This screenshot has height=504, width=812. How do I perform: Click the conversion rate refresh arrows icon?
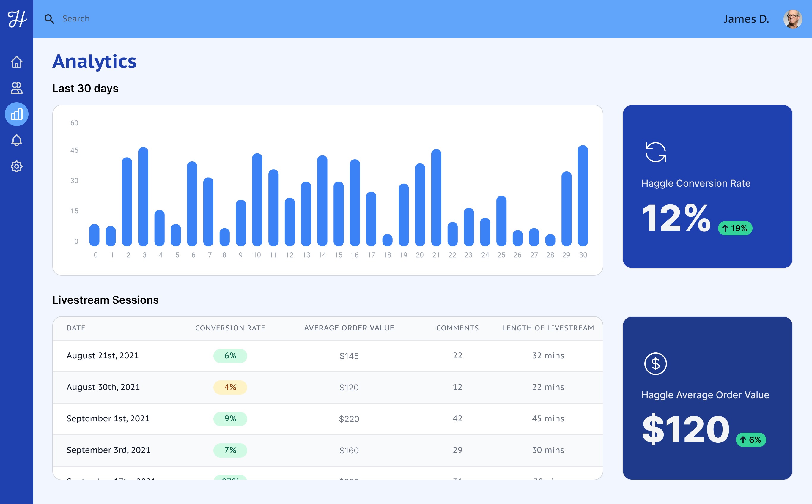[655, 152]
